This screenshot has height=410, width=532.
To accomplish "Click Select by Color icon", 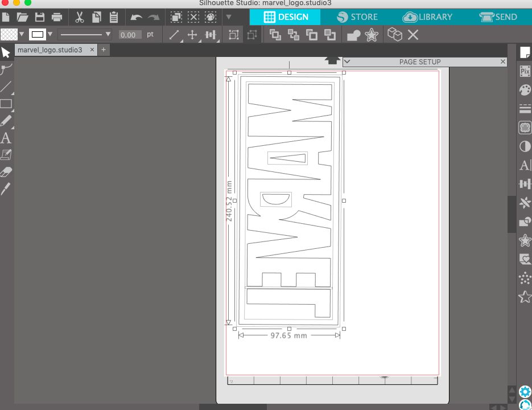I will point(211,17).
